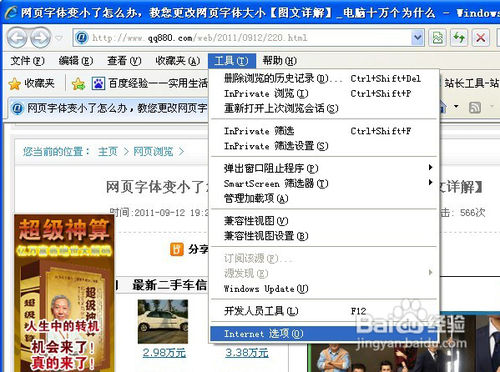Click the Internet Explorer logo in title bar
Image resolution: width=500 pixels, height=372 pixels.
pos(11,13)
